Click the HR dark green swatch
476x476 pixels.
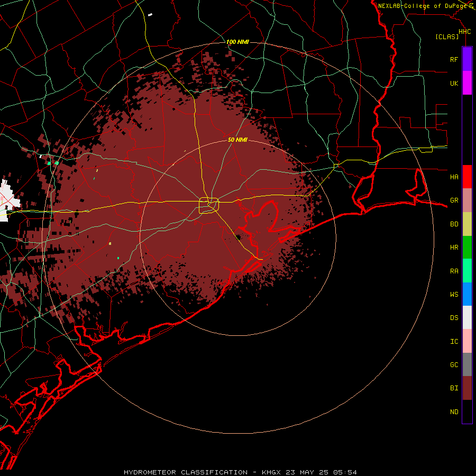(x=467, y=247)
